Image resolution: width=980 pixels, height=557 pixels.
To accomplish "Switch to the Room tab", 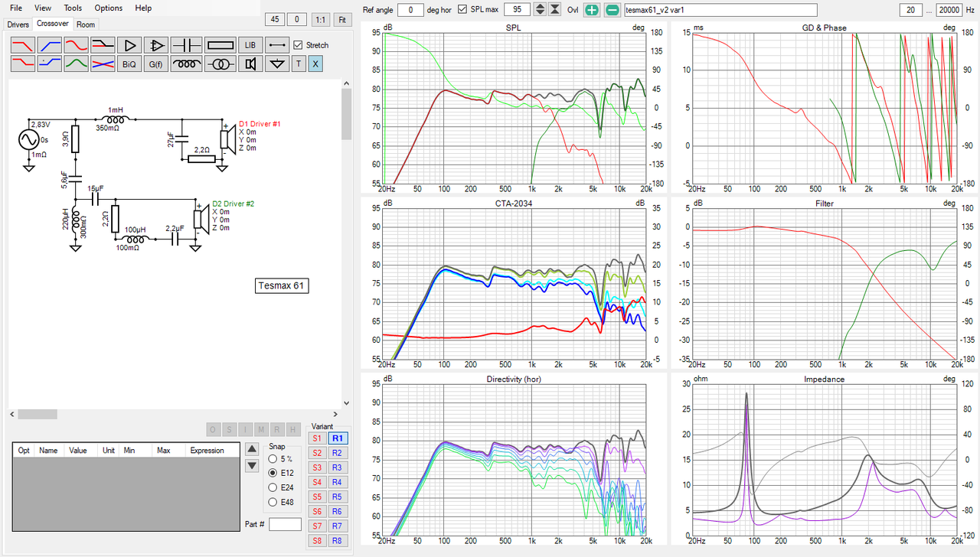I will pos(86,24).
